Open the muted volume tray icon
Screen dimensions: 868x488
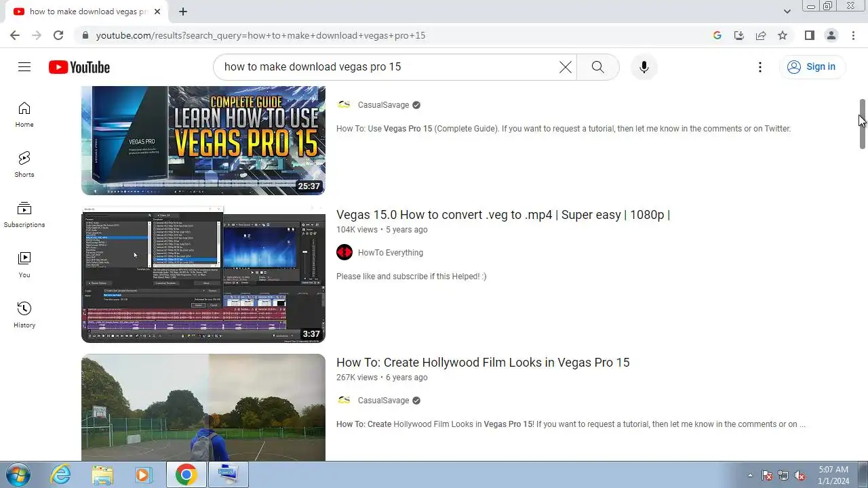(800, 475)
